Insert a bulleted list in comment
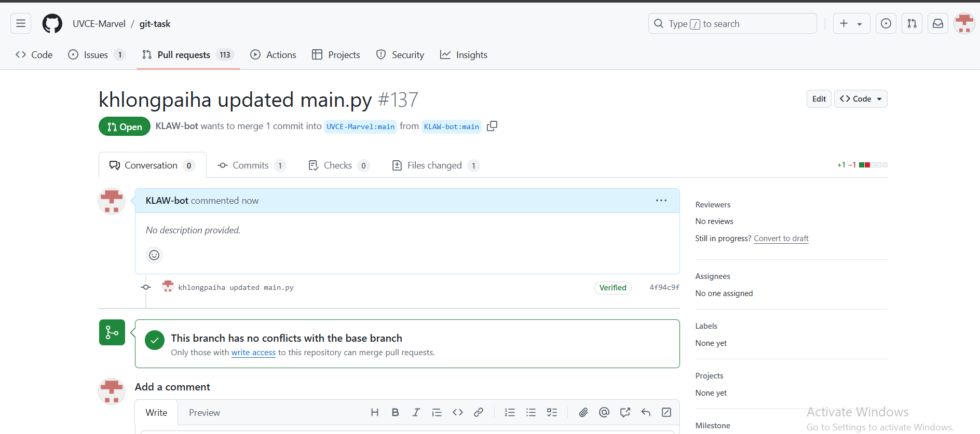Image resolution: width=980 pixels, height=434 pixels. point(531,412)
